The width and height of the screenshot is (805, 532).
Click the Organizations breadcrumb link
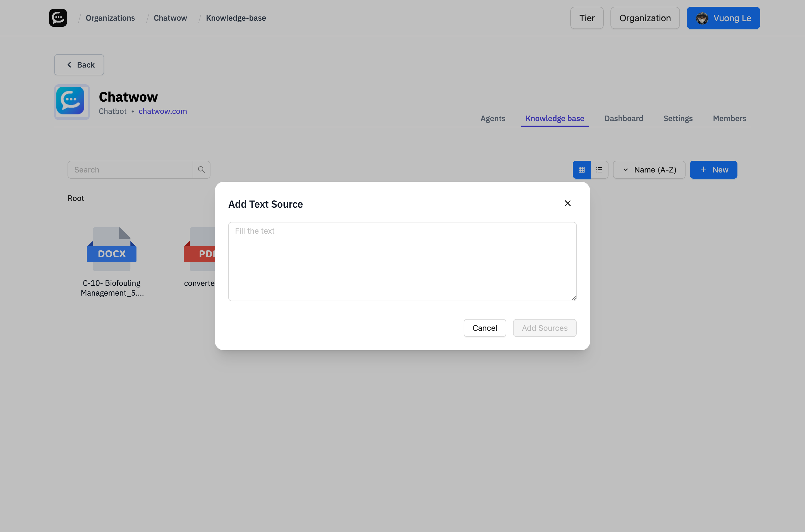click(110, 18)
